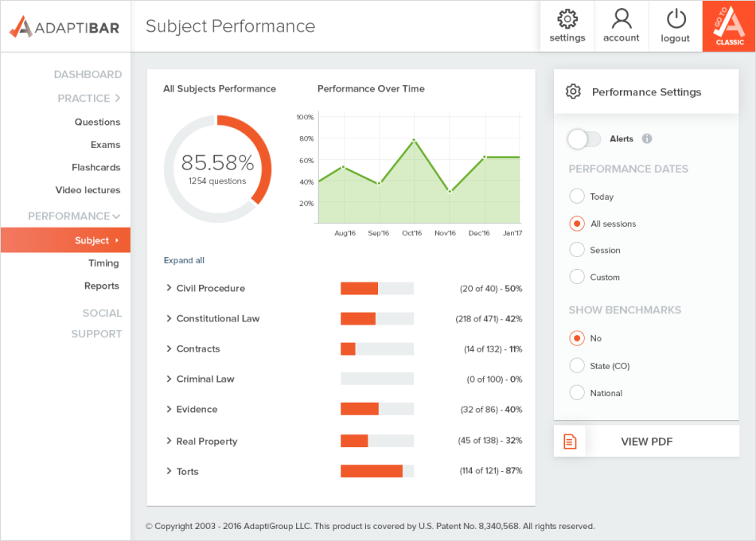Open the settings gear icon in header

567,19
